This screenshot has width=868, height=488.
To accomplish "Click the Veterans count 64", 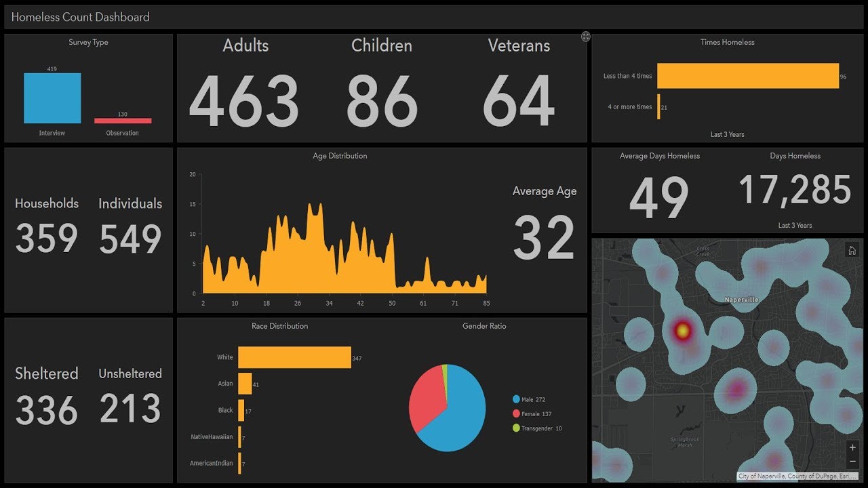I will click(519, 101).
